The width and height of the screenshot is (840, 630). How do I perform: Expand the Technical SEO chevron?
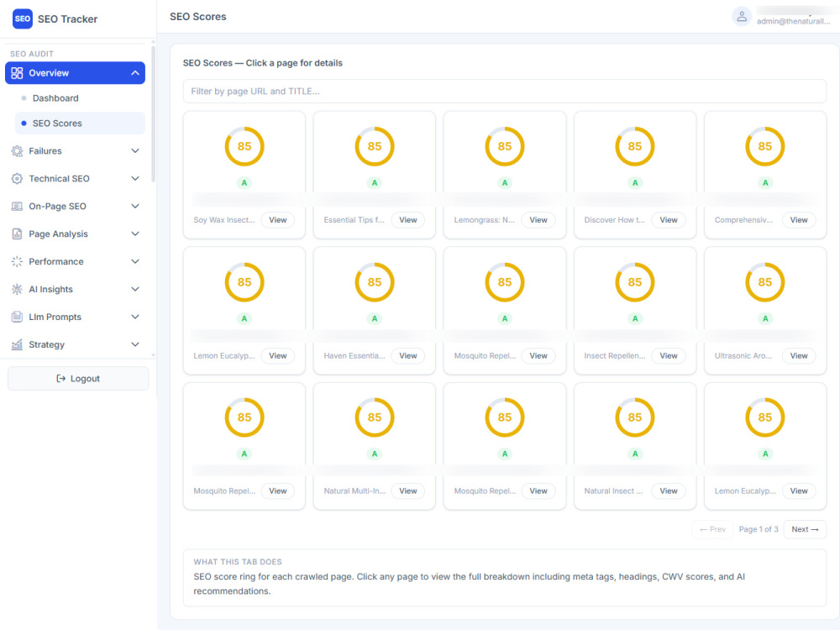coord(135,178)
